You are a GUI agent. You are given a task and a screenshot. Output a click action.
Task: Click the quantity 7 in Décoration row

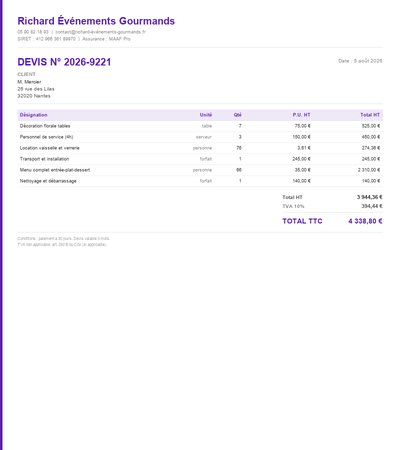240,126
